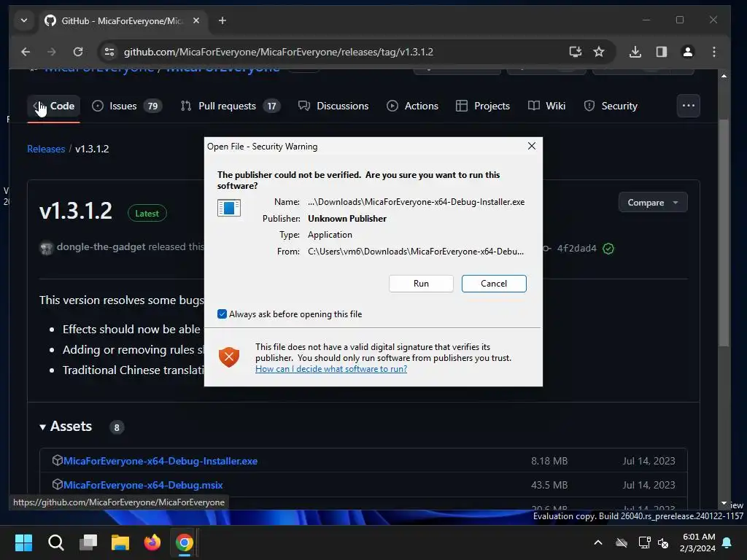This screenshot has width=747, height=560.
Task: Click the page vertical scrollbar thumb
Action: pos(724,233)
